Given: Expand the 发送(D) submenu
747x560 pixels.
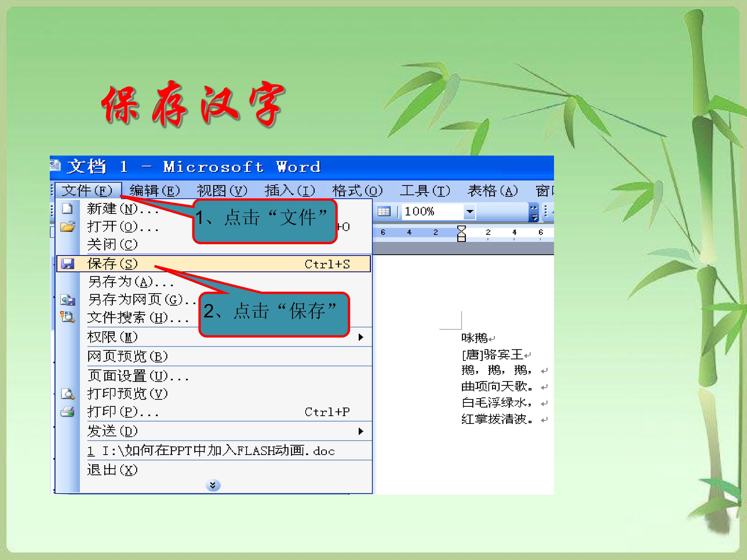Looking at the screenshot, I should [214, 431].
